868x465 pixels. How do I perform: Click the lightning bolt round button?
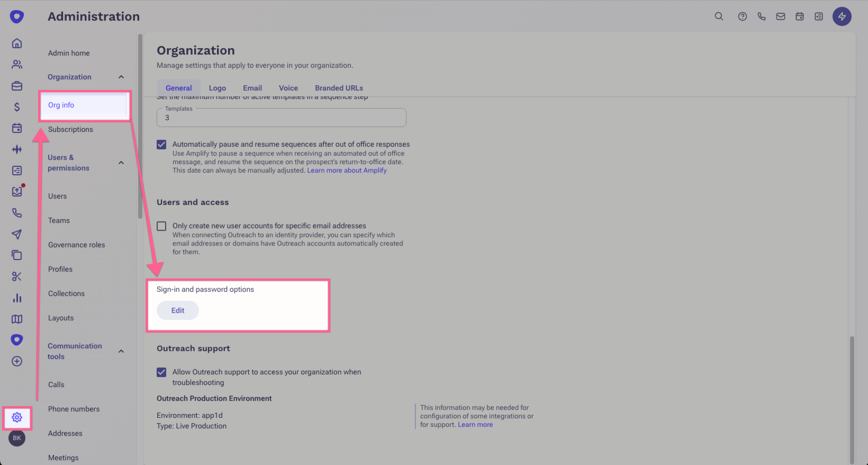point(842,16)
